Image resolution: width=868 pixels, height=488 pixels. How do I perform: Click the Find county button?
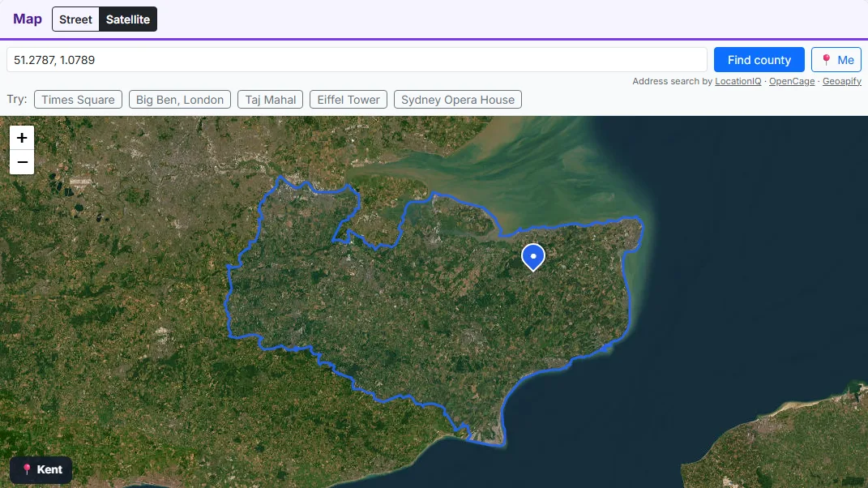tap(759, 60)
